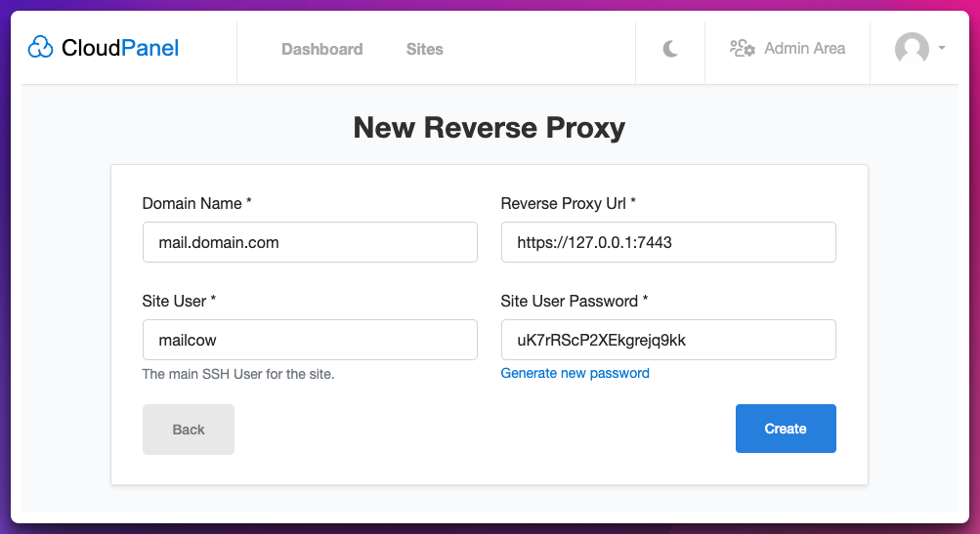Select the New Reverse Proxy heading text
The height and width of the screenshot is (534, 980).
[x=490, y=128]
